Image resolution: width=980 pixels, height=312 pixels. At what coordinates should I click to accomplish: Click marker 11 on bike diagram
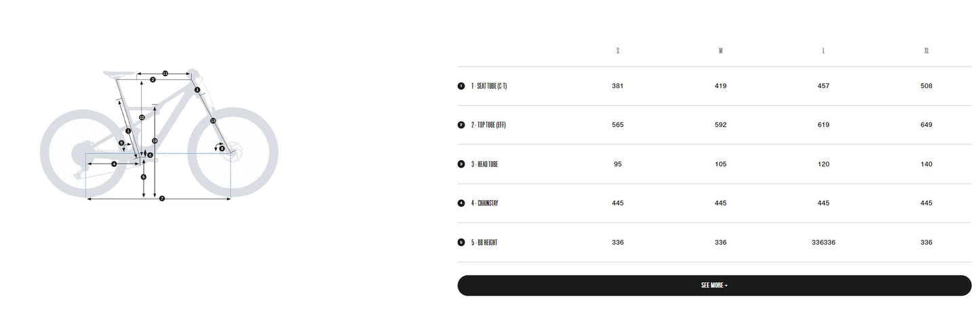tap(165, 73)
